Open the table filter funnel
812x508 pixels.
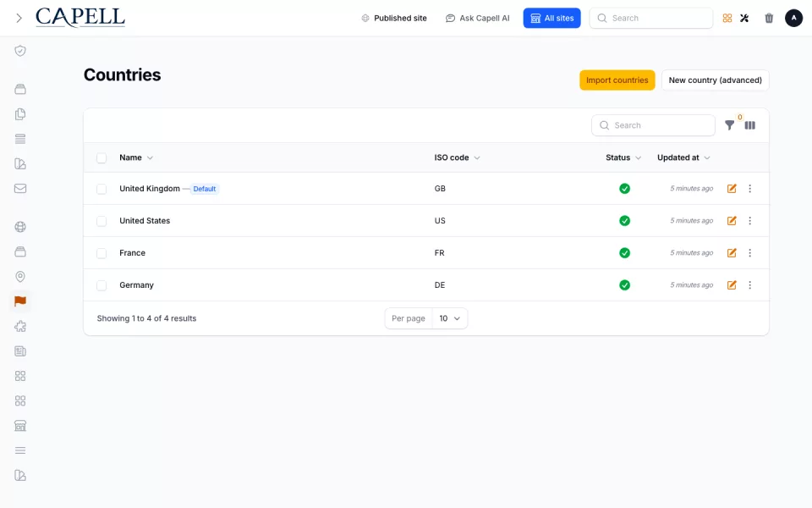[729, 125]
